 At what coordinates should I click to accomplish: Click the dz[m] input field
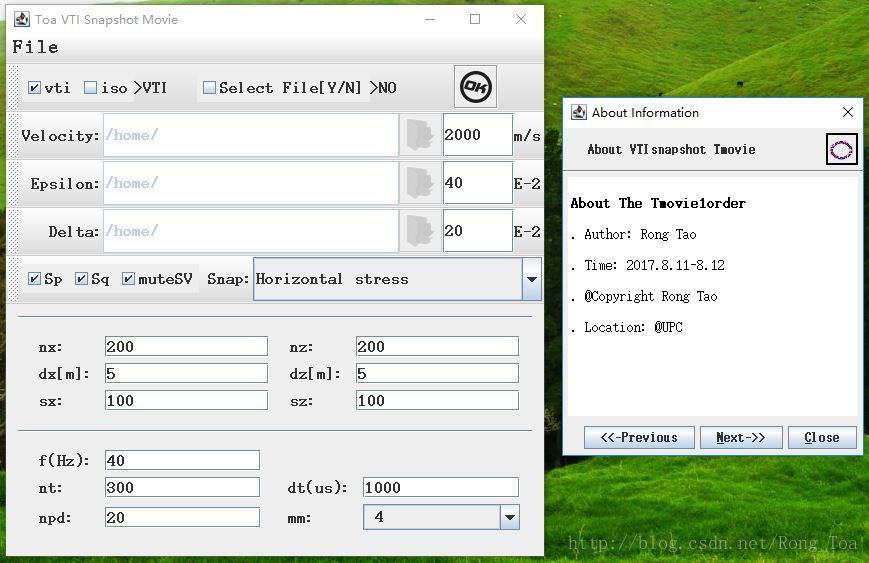437,373
